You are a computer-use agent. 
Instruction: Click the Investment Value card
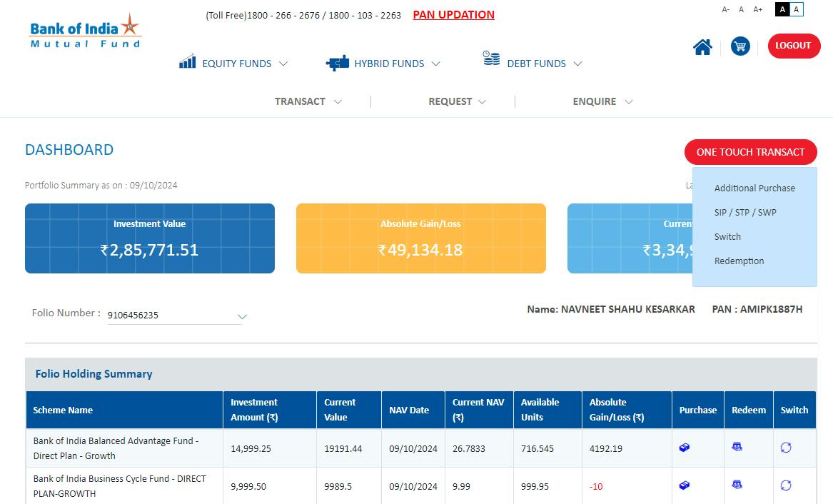point(150,238)
